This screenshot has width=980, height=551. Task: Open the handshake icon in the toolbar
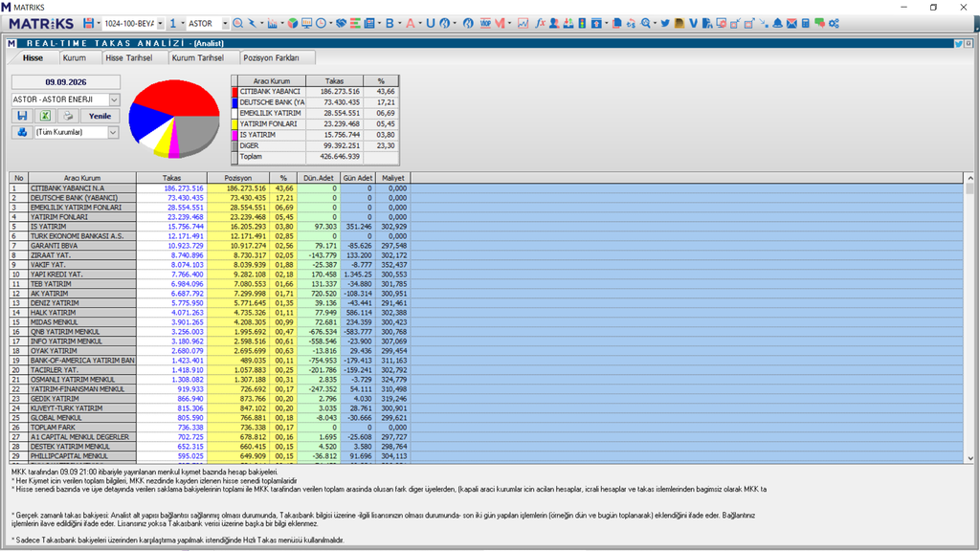pyautogui.click(x=341, y=23)
